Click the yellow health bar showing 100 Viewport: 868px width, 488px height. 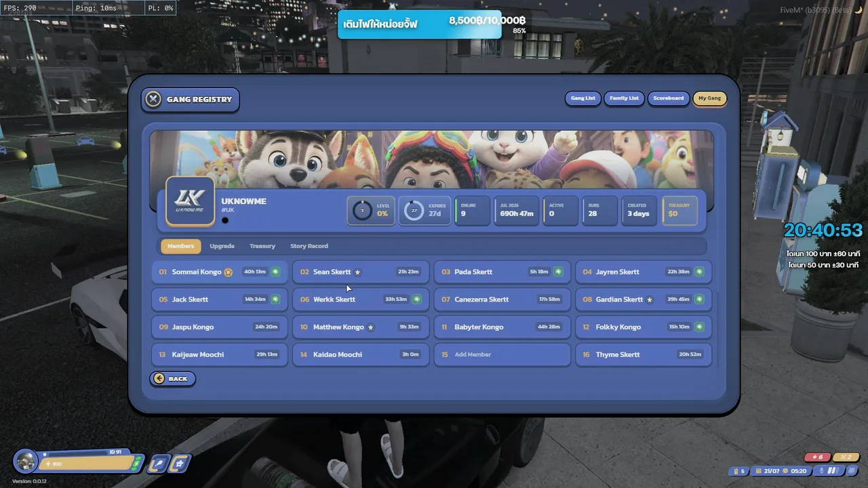87,464
